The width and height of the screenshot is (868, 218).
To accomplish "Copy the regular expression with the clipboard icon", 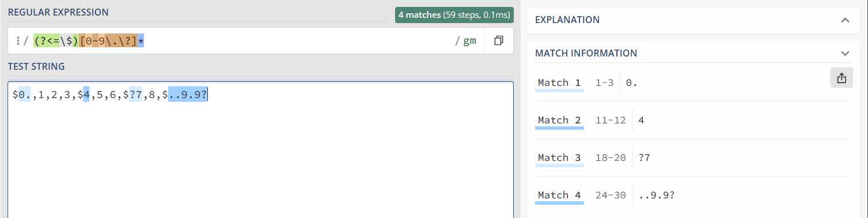I will coord(499,41).
